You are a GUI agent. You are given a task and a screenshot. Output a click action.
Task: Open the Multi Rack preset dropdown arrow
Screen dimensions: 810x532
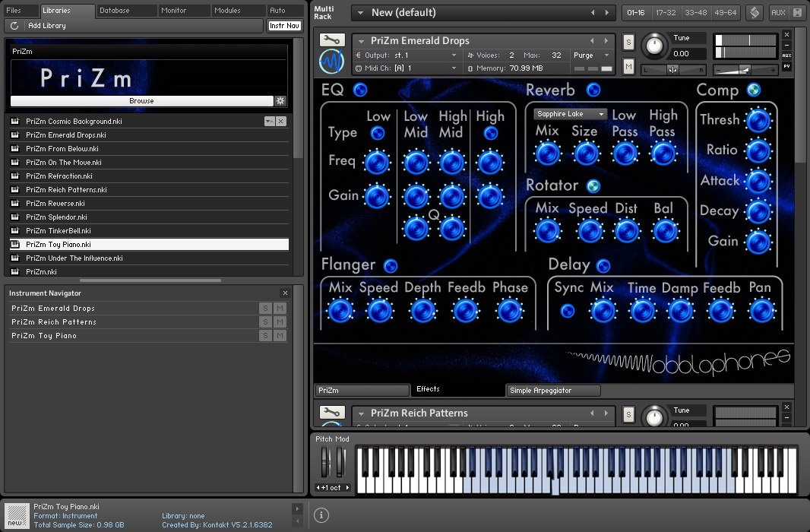[361, 12]
